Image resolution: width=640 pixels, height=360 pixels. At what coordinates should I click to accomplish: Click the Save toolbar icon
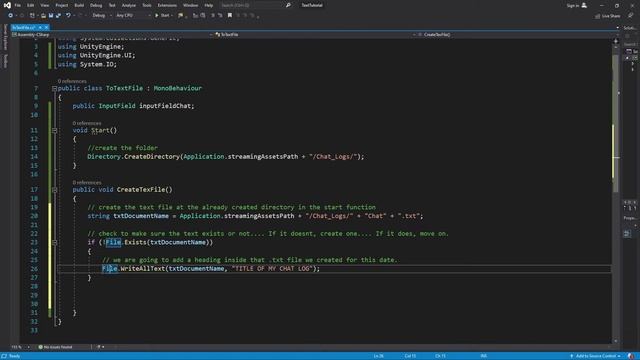pos(51,16)
